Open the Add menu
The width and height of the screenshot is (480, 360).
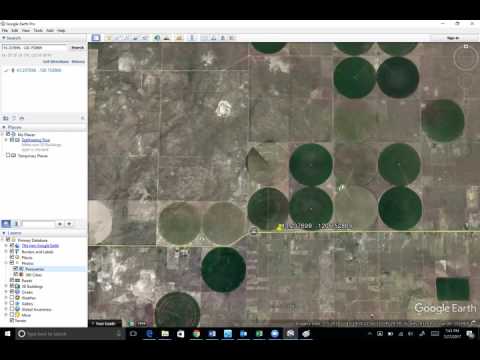click(50, 30)
